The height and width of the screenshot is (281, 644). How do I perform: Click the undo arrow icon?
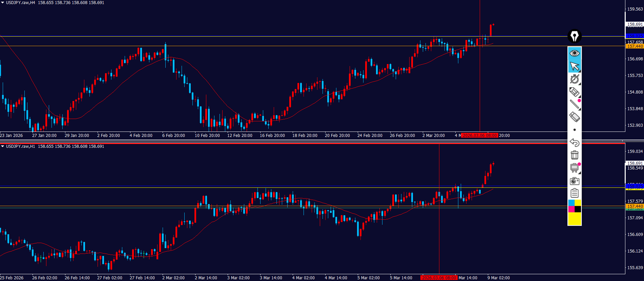[574, 142]
